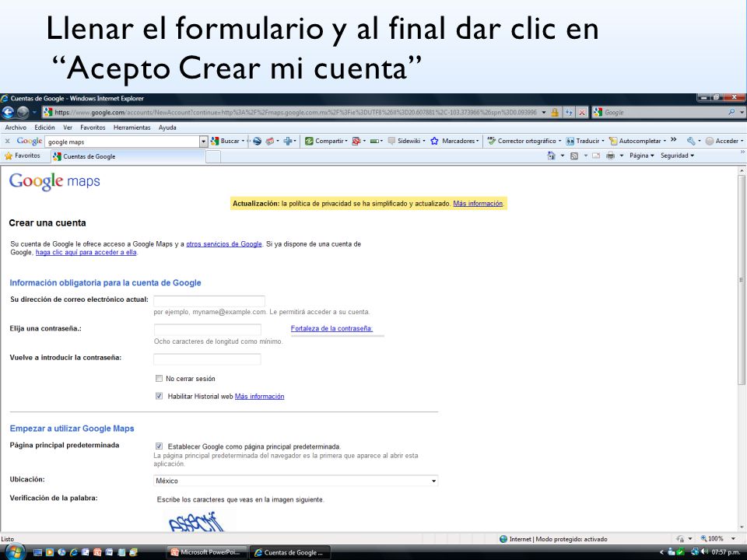Click the Home icon in command bar
Image resolution: width=747 pixels, height=560 pixels.
pyautogui.click(x=551, y=156)
